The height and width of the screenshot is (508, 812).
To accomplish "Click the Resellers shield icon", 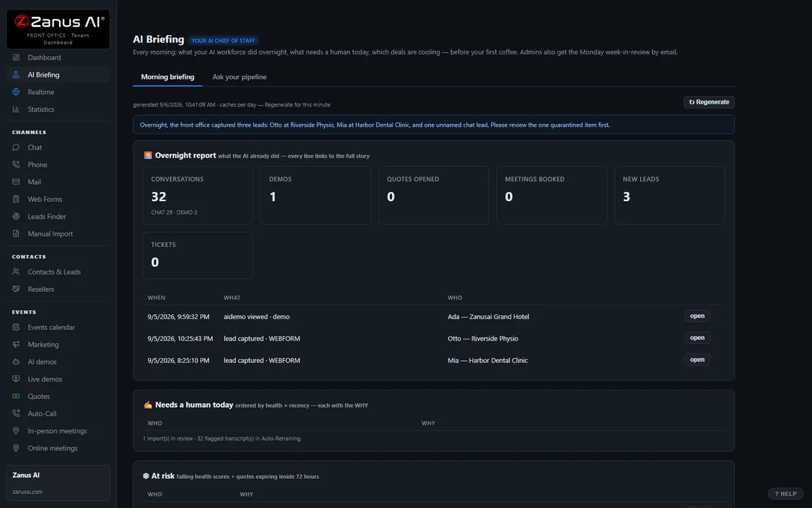I will (16, 289).
